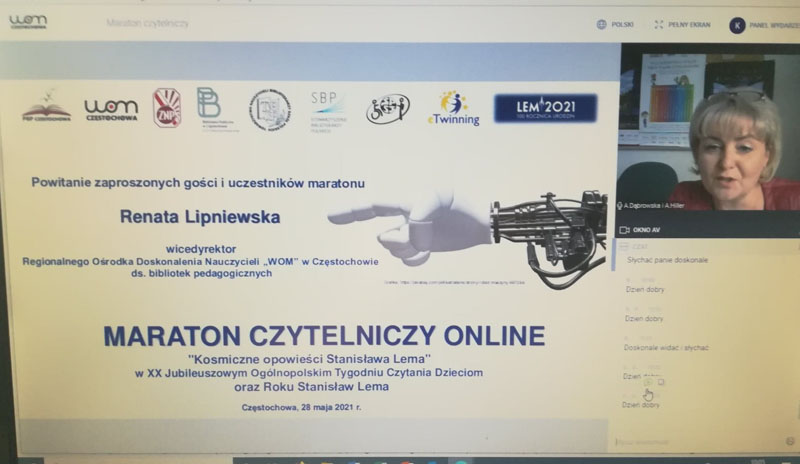Click the Maraton czytelniczy event title

pos(143,22)
